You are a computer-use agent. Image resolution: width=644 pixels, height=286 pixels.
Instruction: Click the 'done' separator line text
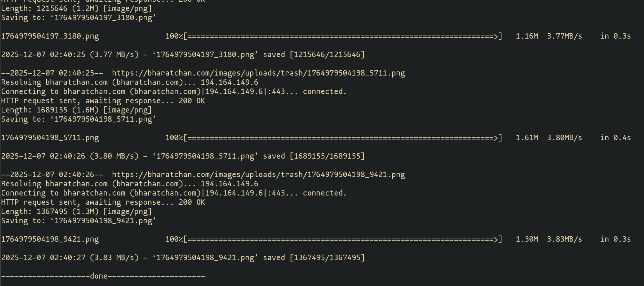pos(99,276)
